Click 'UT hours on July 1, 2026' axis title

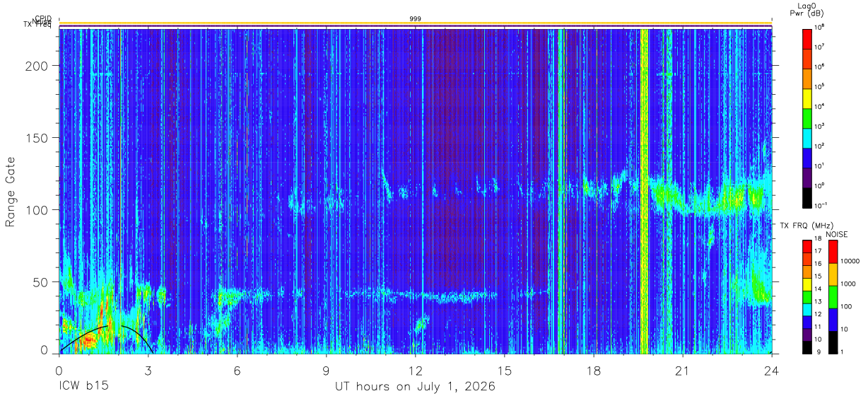[x=415, y=387]
